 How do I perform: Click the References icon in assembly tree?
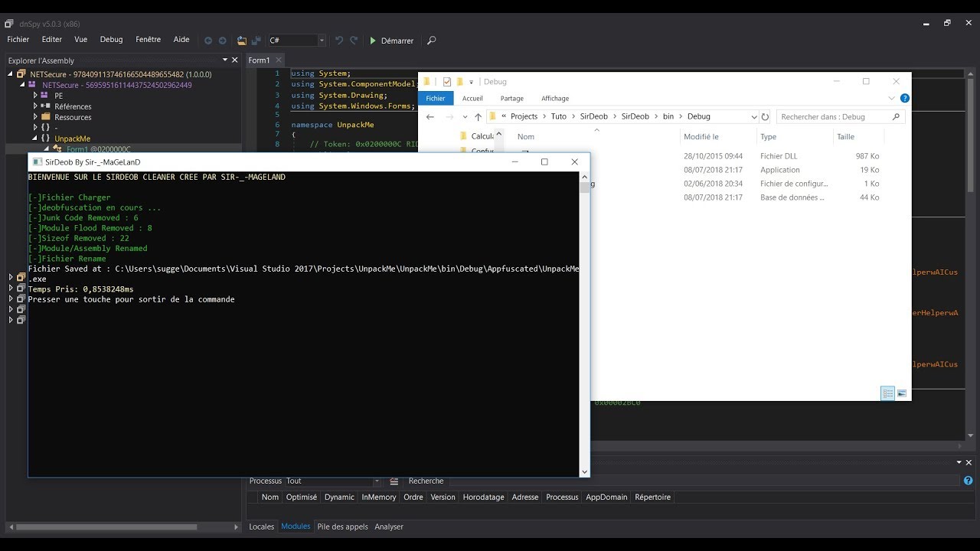[45, 106]
